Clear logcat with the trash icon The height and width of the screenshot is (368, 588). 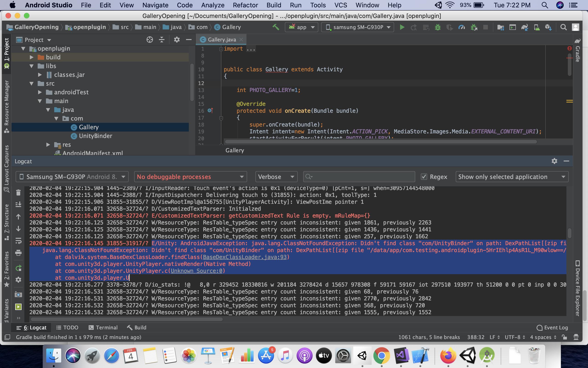pyautogui.click(x=18, y=193)
